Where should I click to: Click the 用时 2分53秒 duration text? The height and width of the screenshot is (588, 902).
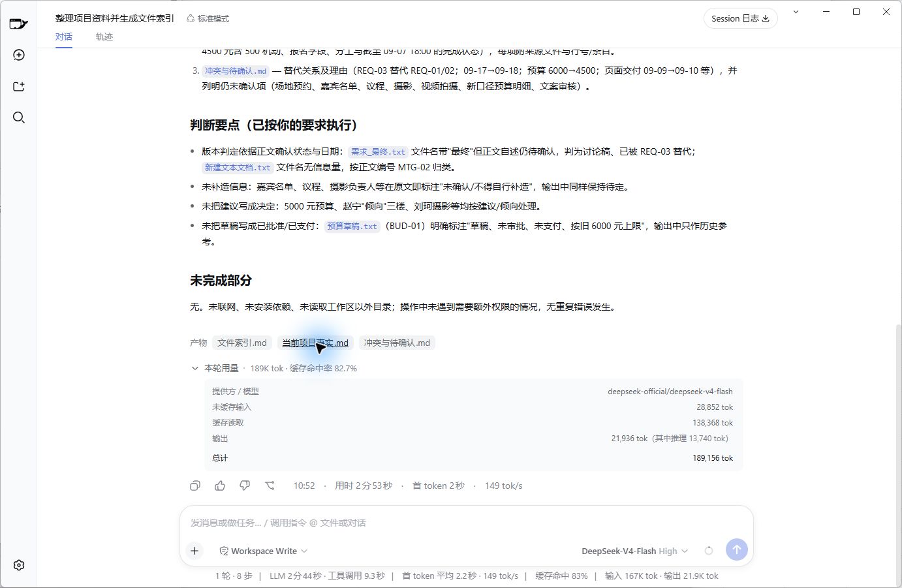pyautogui.click(x=364, y=486)
